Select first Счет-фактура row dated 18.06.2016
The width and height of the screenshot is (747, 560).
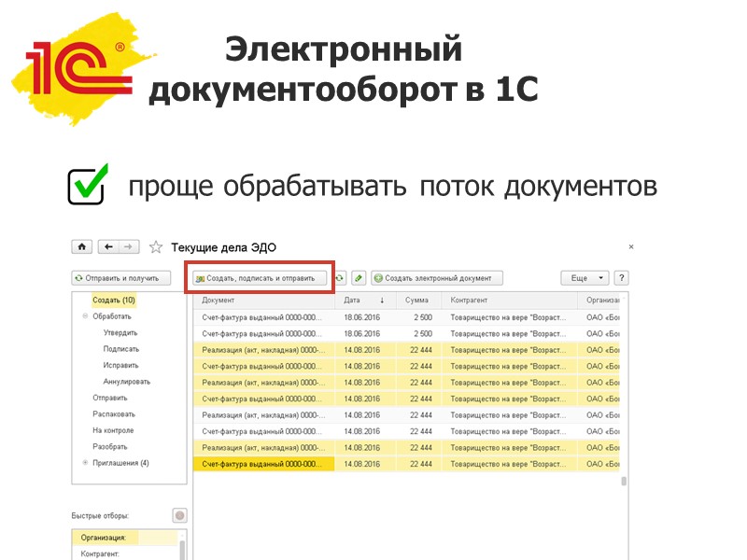pos(406,317)
